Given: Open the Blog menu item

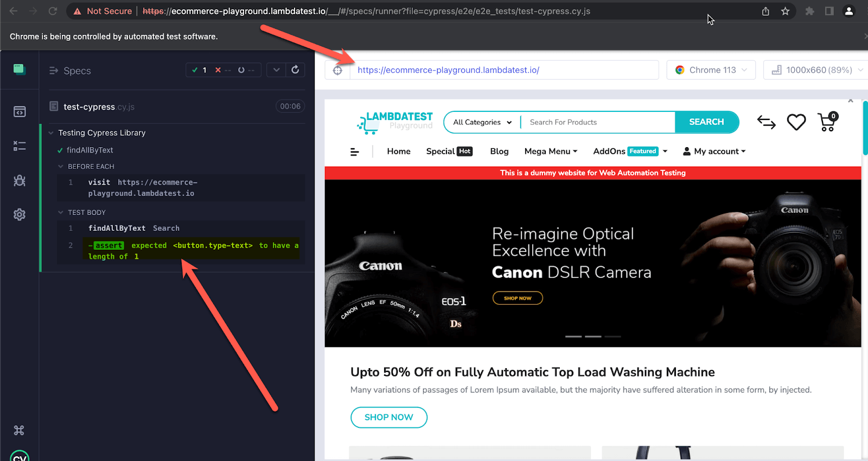Looking at the screenshot, I should point(499,151).
